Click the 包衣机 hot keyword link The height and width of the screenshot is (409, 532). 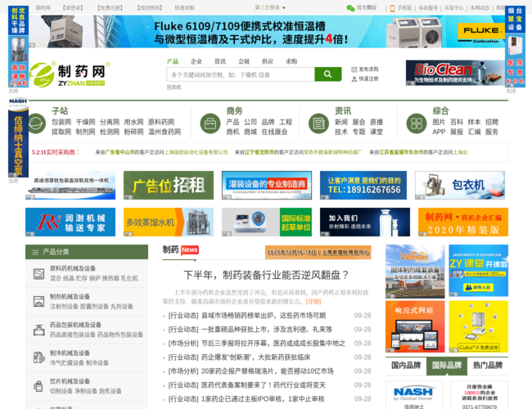tap(174, 88)
